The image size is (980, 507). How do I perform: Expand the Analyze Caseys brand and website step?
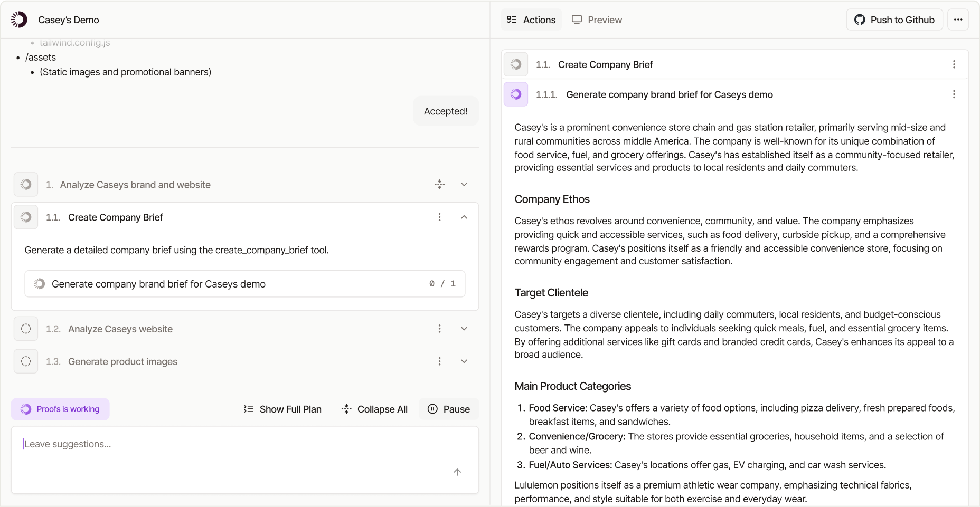464,185
